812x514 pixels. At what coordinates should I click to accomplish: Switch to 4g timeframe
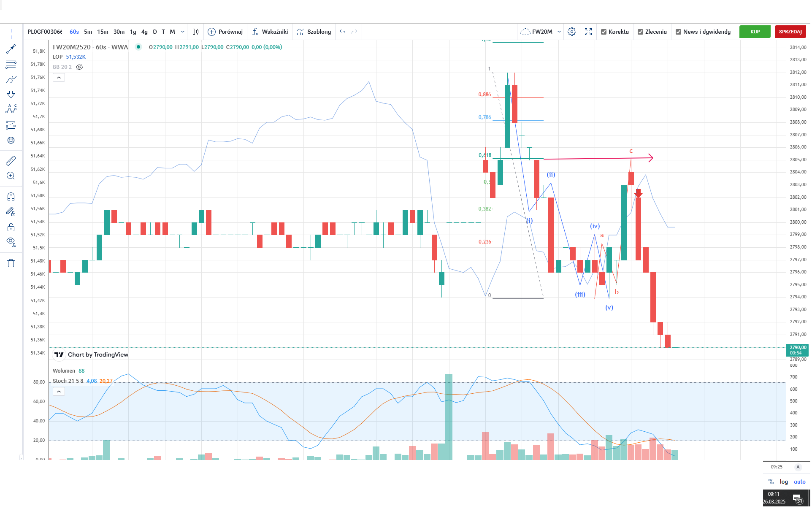point(144,32)
